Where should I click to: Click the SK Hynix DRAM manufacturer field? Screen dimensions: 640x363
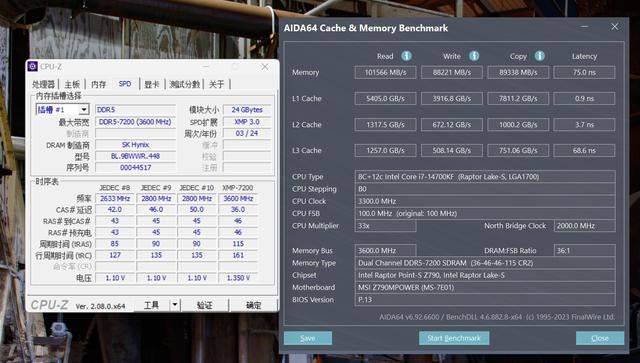coord(136,145)
